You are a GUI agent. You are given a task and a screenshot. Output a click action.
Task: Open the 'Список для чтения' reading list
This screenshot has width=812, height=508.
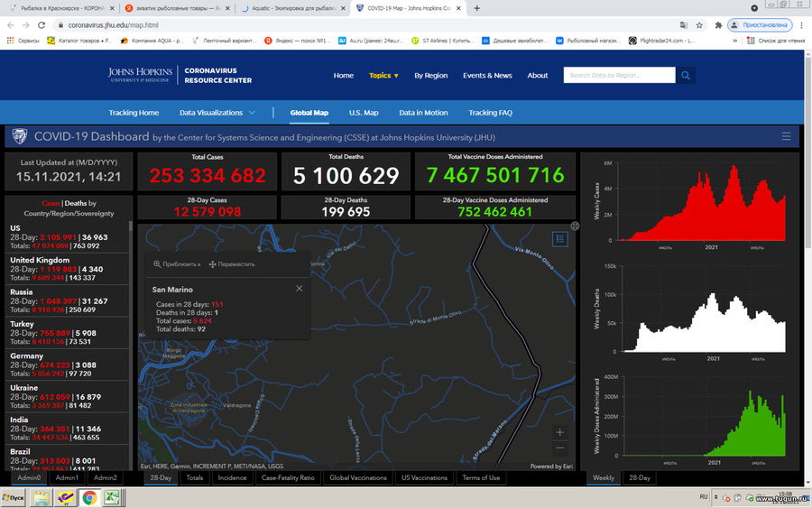click(776, 41)
